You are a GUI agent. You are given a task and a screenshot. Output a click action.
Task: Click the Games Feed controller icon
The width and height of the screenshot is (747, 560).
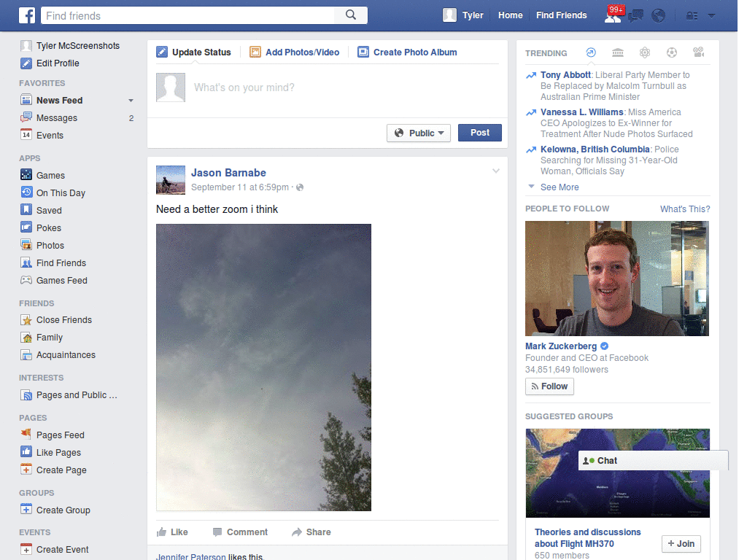tap(26, 280)
